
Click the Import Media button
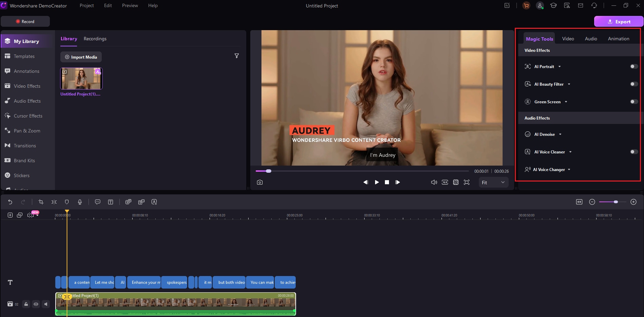[x=81, y=57]
